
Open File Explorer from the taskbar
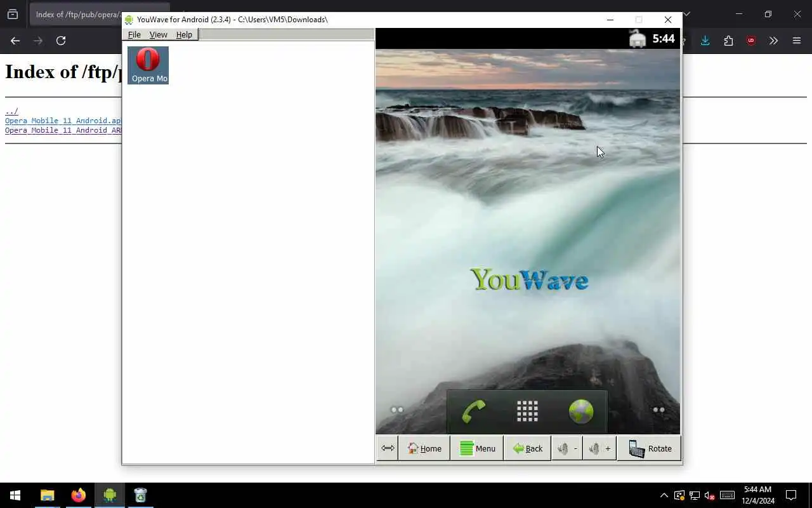(x=48, y=495)
